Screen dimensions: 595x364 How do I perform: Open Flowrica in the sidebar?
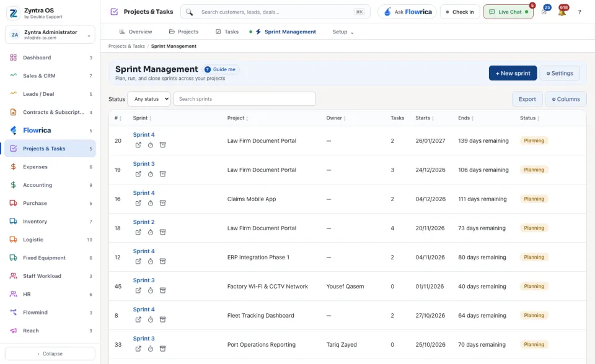[x=50, y=131]
